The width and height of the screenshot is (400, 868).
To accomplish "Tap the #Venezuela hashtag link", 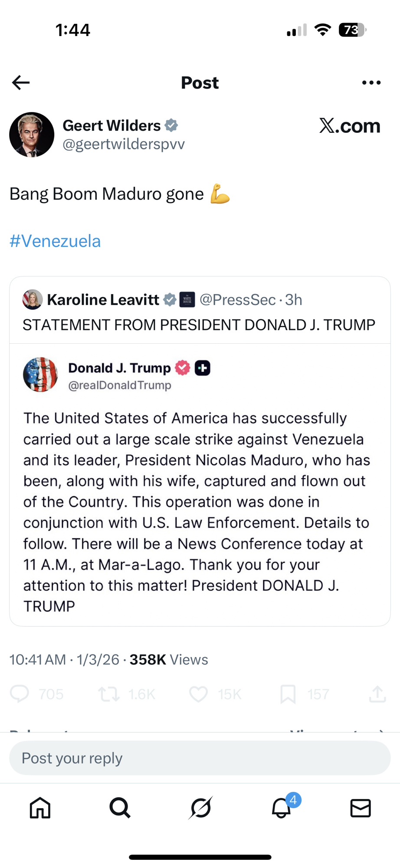I will 55,241.
